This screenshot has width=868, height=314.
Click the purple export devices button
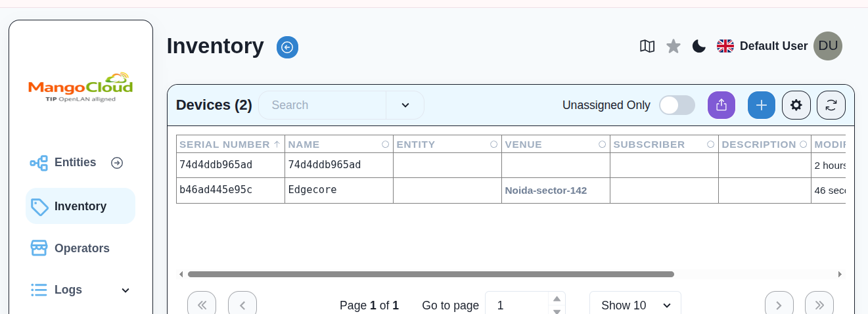[721, 105]
